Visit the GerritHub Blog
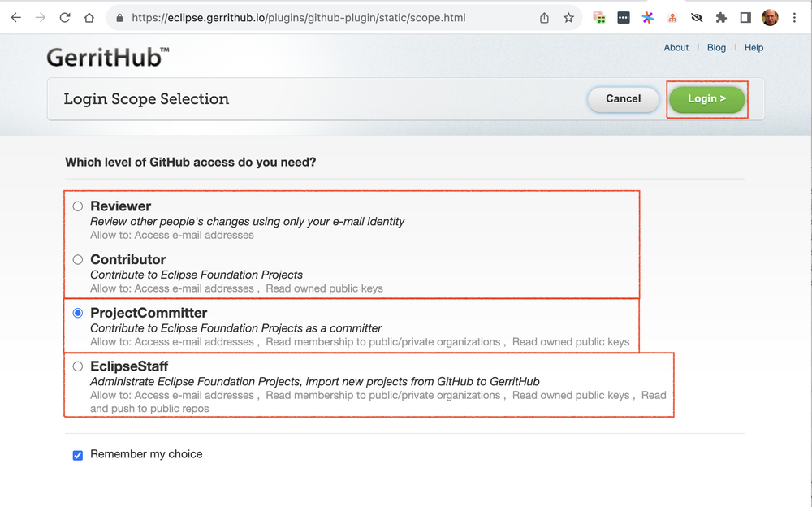812x507 pixels. click(716, 47)
